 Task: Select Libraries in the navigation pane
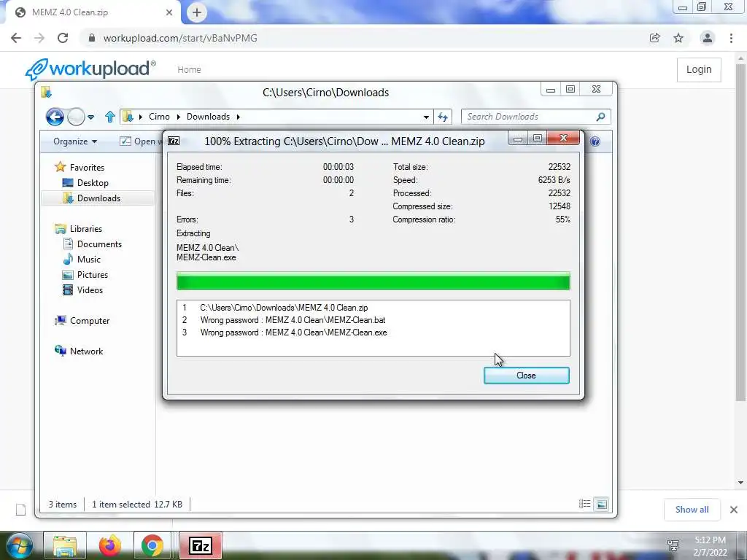[x=86, y=229]
